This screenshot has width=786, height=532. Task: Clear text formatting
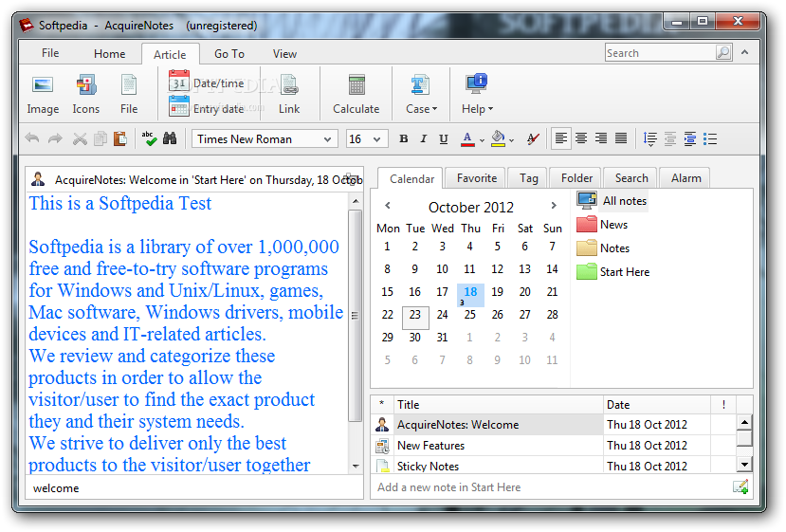[534, 138]
